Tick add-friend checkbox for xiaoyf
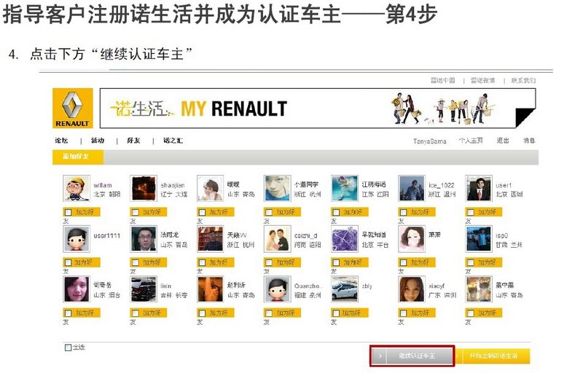 click(x=404, y=313)
